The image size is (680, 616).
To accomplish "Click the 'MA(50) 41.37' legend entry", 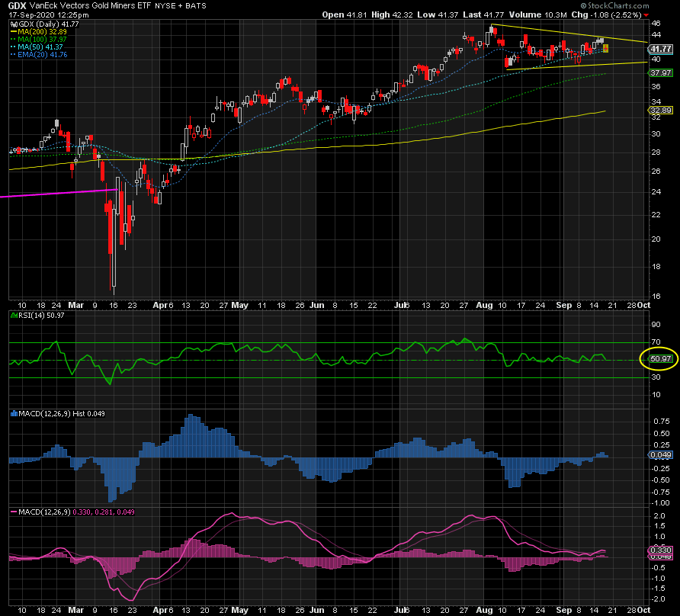I will (40, 47).
